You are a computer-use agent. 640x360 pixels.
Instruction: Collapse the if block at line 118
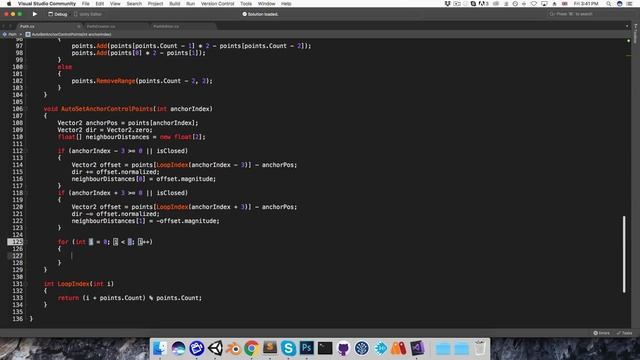coord(27,193)
